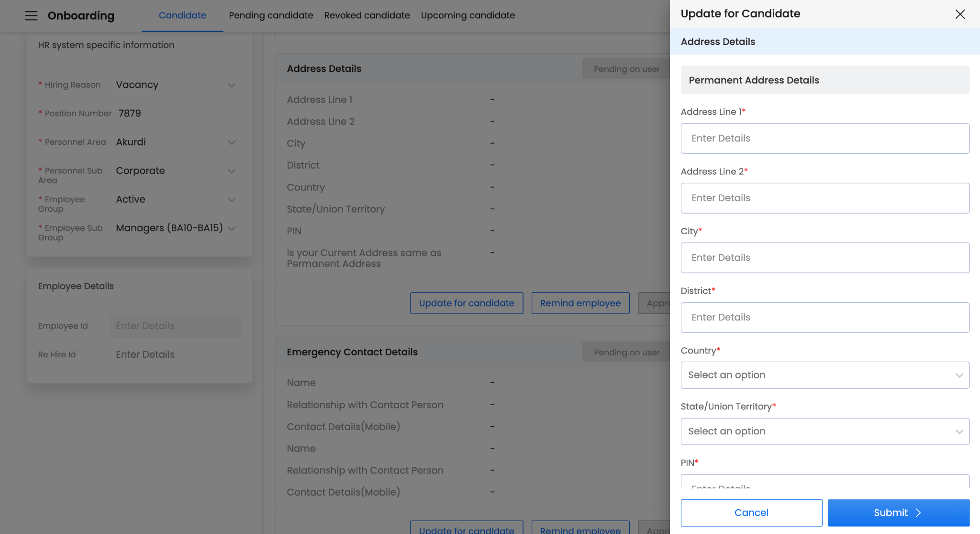Click the District input field
Viewport: 980px width, 534px height.
tap(824, 318)
